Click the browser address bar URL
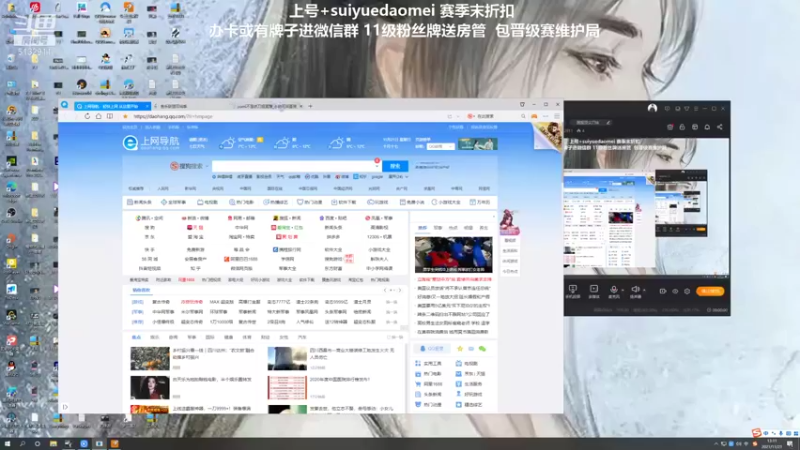 pos(173,116)
